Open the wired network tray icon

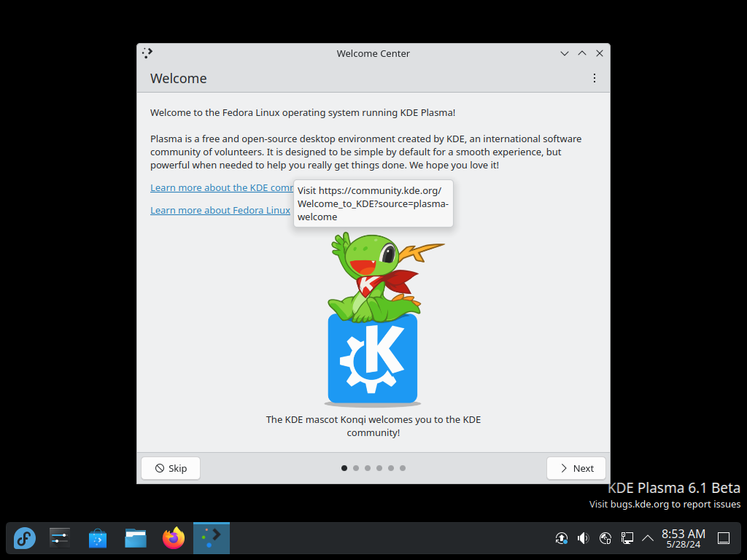click(x=627, y=538)
